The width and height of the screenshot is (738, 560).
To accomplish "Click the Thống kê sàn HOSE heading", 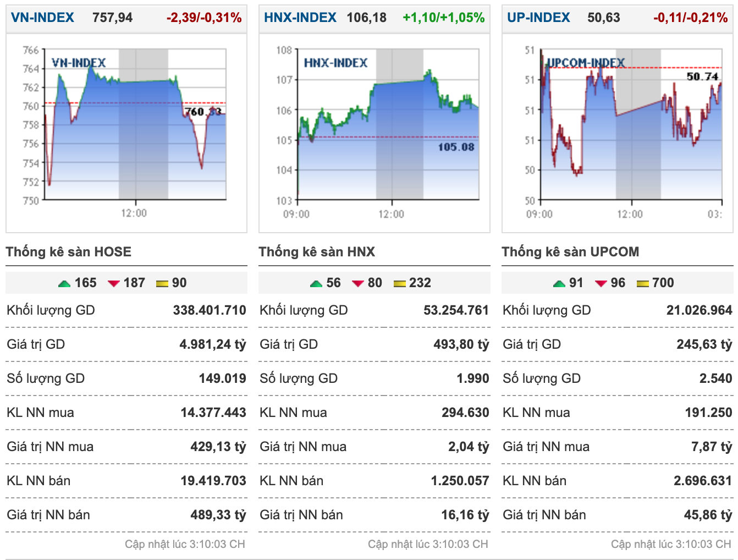I will [x=69, y=252].
